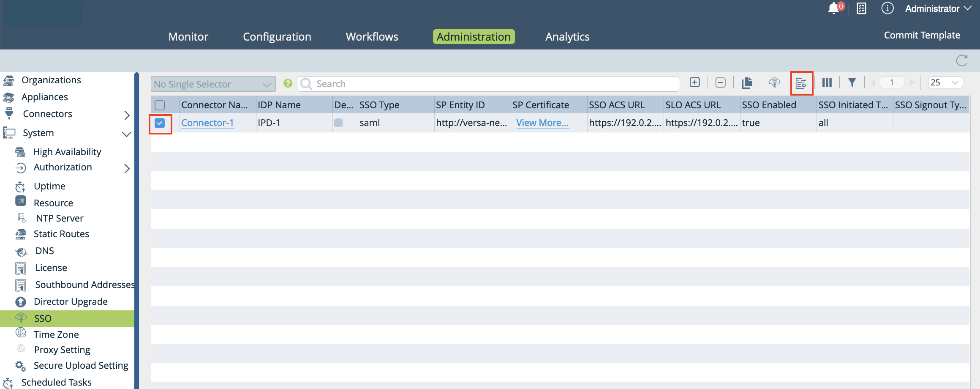Open the notifications bell icon
The height and width of the screenshot is (389, 980).
833,8
